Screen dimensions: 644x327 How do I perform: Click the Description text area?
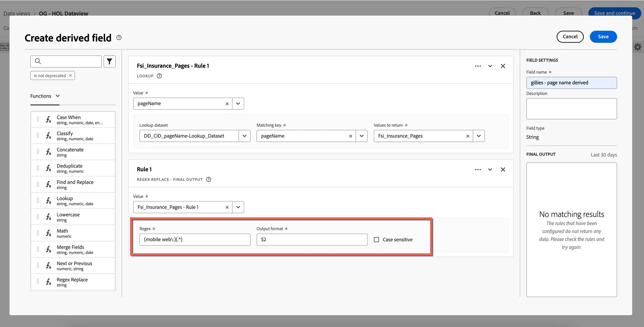point(571,109)
